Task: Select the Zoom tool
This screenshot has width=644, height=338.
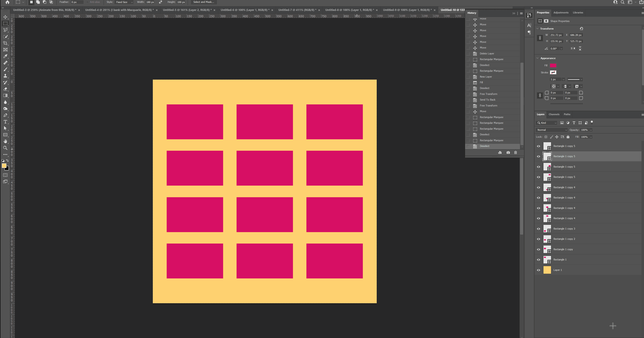Action: point(5,148)
